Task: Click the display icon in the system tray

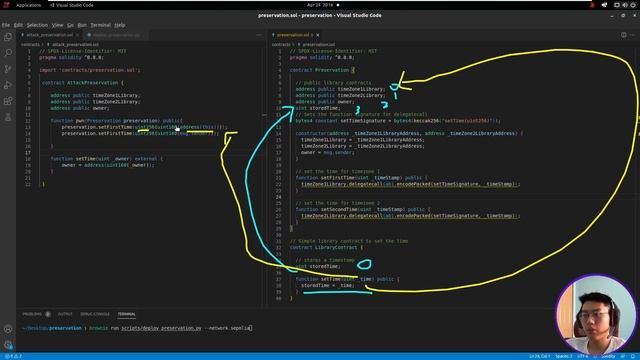Action: coord(616,5)
